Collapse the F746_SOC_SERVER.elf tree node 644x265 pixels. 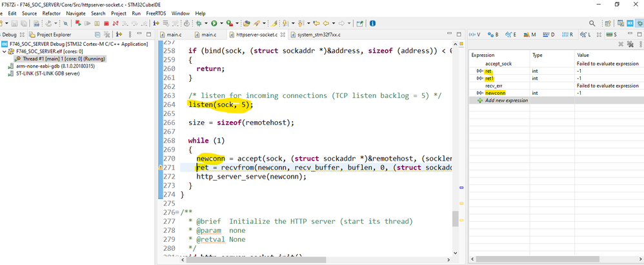coord(5,52)
